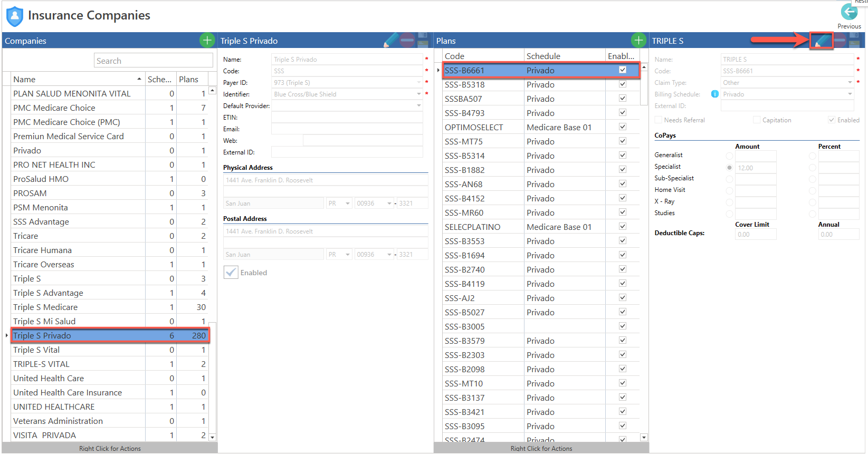Sort plans by Code column
This screenshot has height=455, width=868.
coord(483,56)
